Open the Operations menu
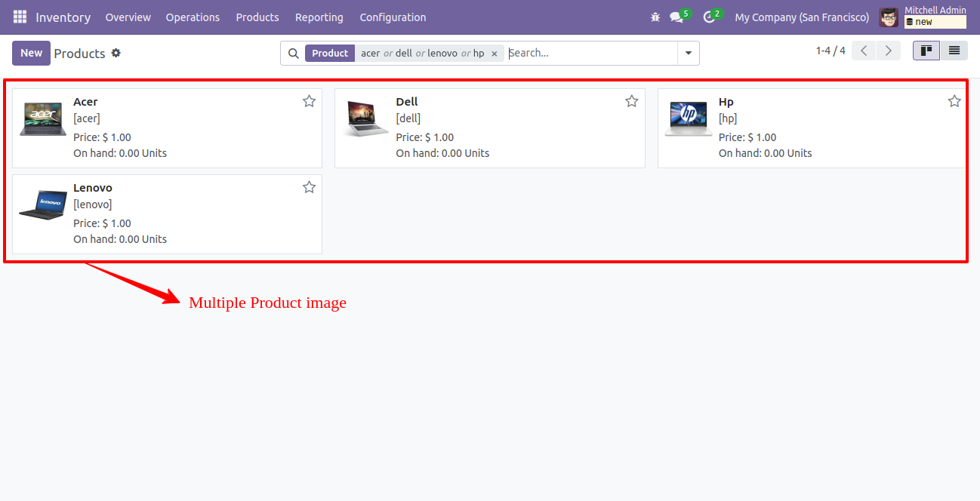Screen dimensions: 980x501 [193, 17]
